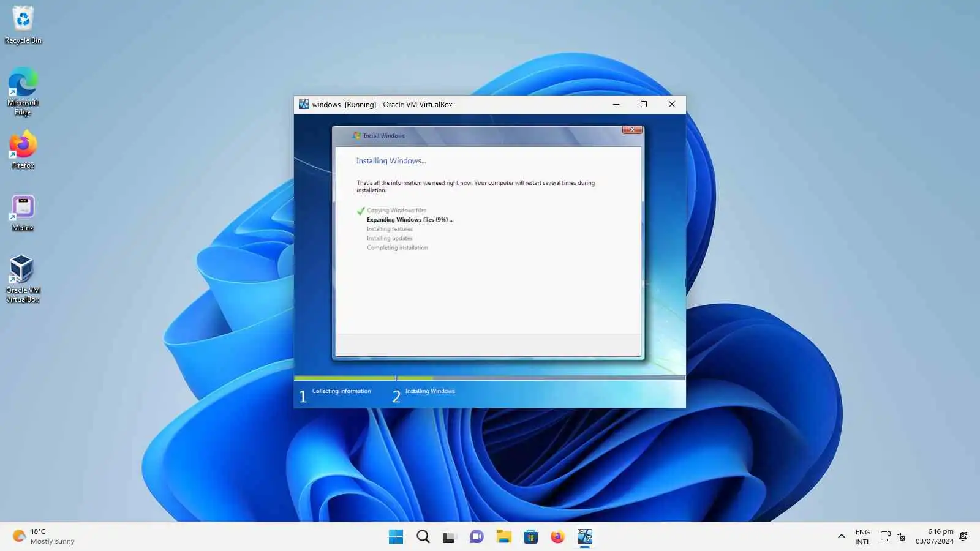Viewport: 980px width, 551px height.
Task: Click the 'windows [Running] - Oracle VM VirtualBox' title
Action: [x=382, y=105]
